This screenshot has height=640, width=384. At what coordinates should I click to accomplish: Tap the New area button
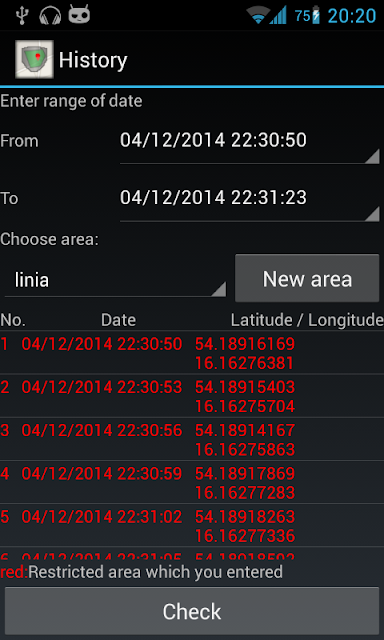click(x=307, y=278)
